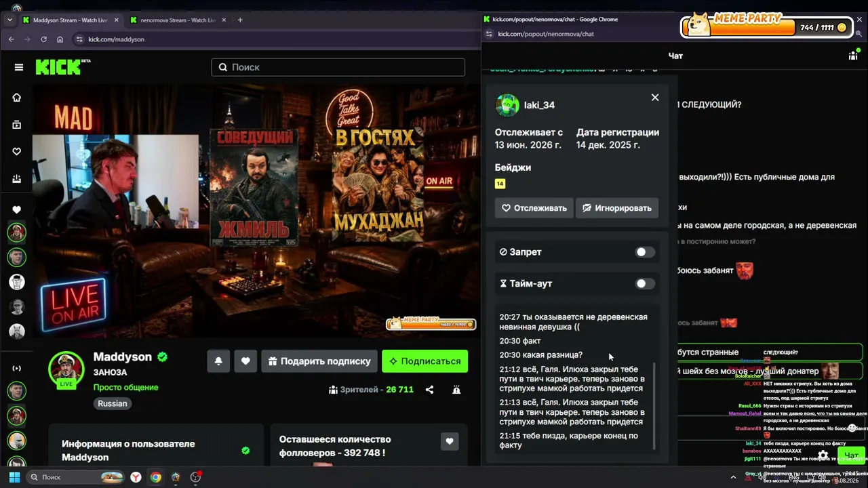Screen dimensions: 868x488
Task: Go back in the browser
Action: (11, 39)
